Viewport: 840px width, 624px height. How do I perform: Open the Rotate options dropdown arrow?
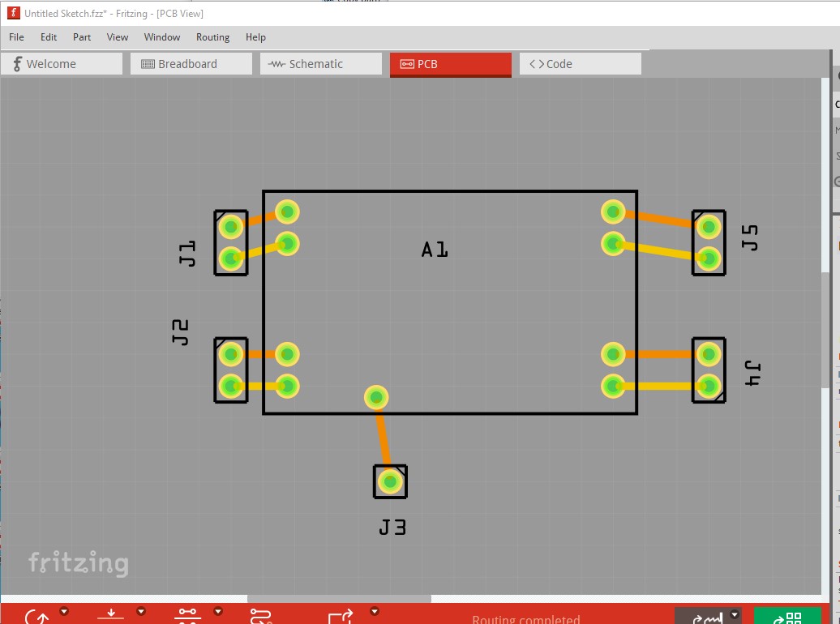click(x=64, y=611)
